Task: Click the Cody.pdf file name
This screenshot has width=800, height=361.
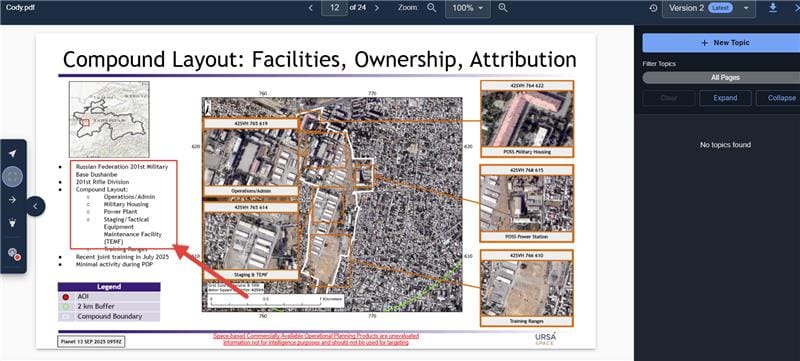Action: pyautogui.click(x=20, y=8)
